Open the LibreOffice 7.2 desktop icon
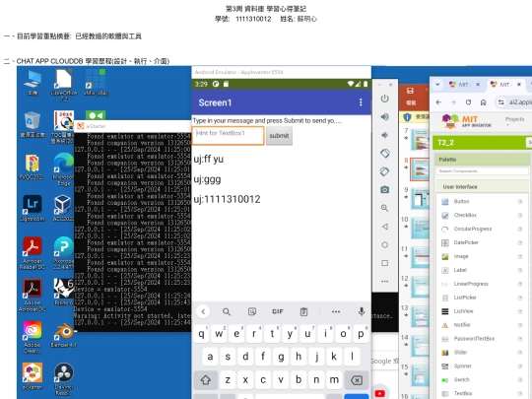The height and width of the screenshot is (399, 532). pos(63,85)
